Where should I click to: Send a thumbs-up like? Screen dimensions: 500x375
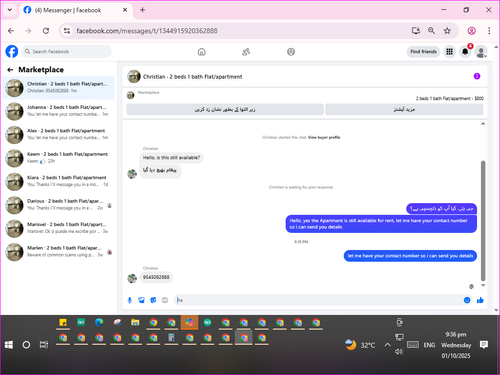point(480,300)
